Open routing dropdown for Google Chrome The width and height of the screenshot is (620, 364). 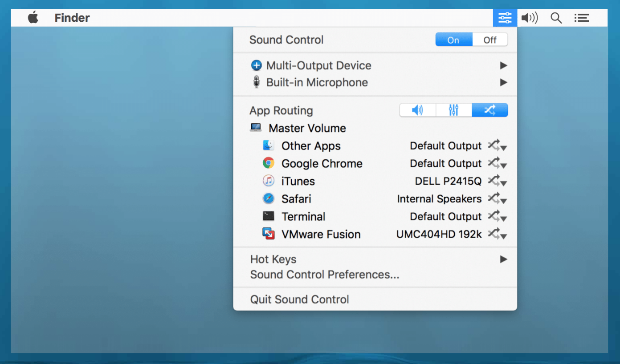(498, 164)
